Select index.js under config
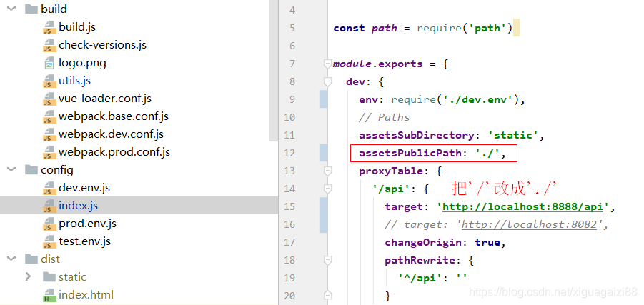 [x=79, y=205]
